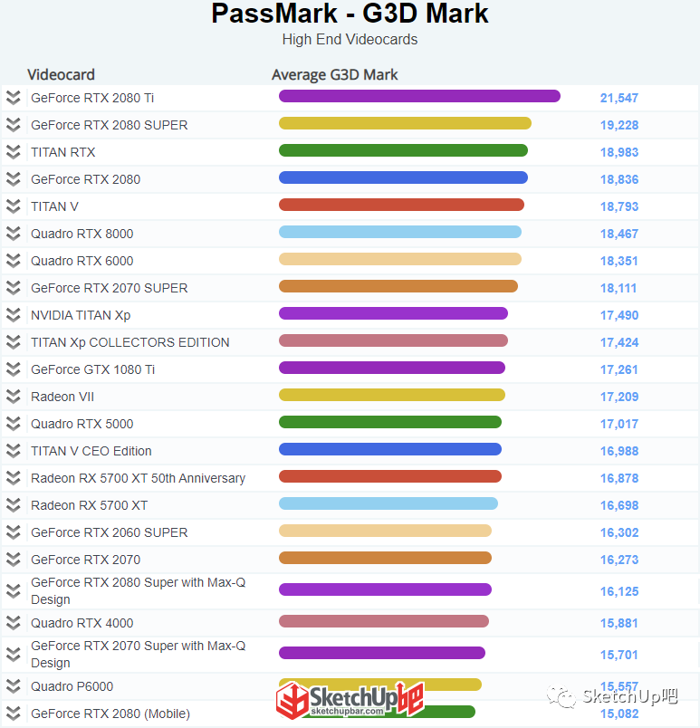The image size is (700, 728).
Task: Expand the TITAN RTX row chevron
Action: pos(14,152)
